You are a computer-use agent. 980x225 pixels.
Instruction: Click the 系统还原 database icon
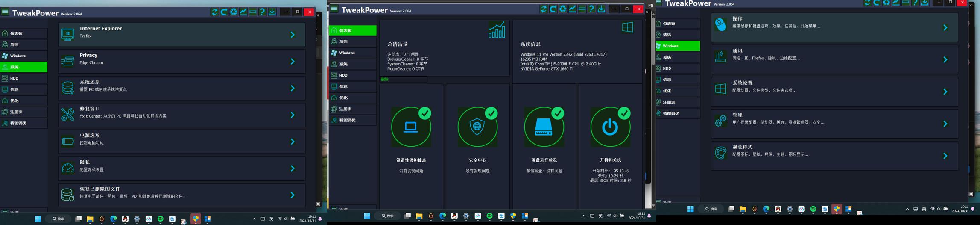pyautogui.click(x=68, y=88)
